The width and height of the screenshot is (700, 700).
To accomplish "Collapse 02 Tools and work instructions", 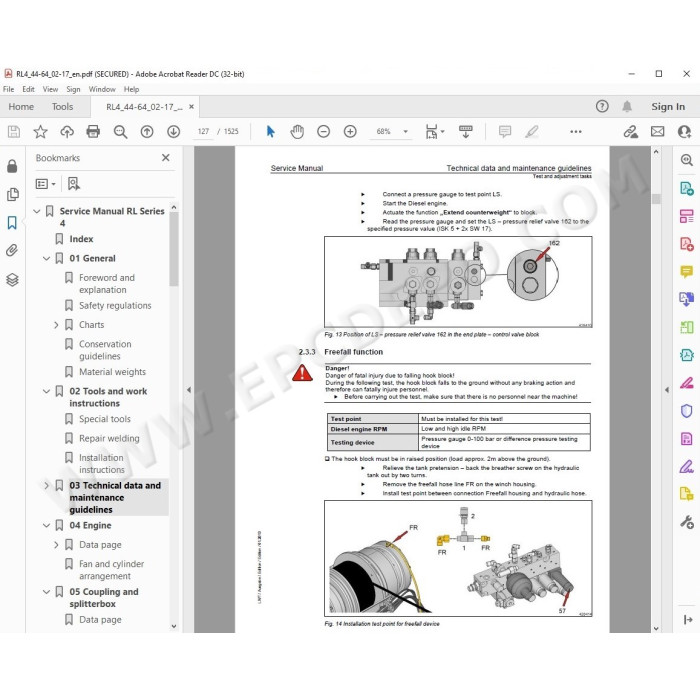I will point(46,391).
